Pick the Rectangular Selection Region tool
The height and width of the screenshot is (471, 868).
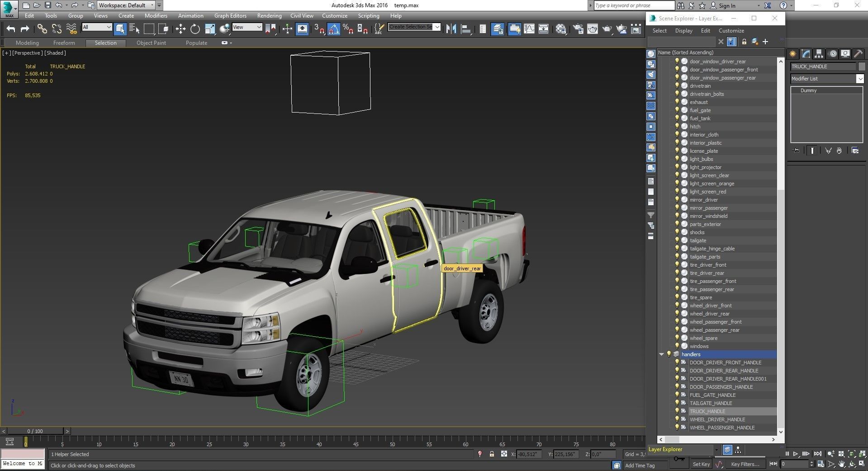149,29
